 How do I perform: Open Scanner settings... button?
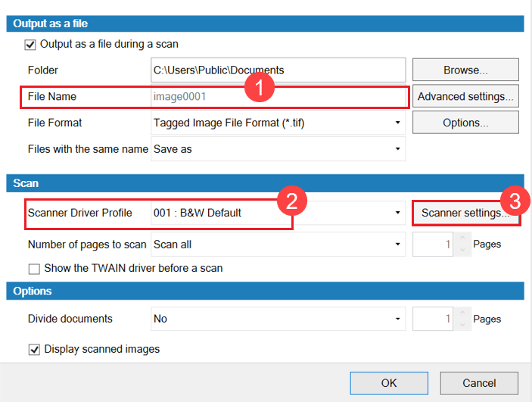(465, 213)
